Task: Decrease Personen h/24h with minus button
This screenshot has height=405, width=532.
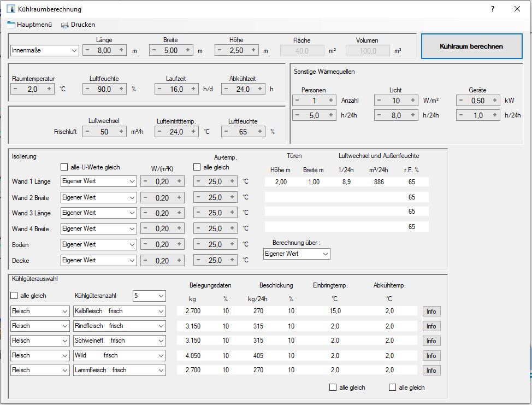Action: pos(297,115)
